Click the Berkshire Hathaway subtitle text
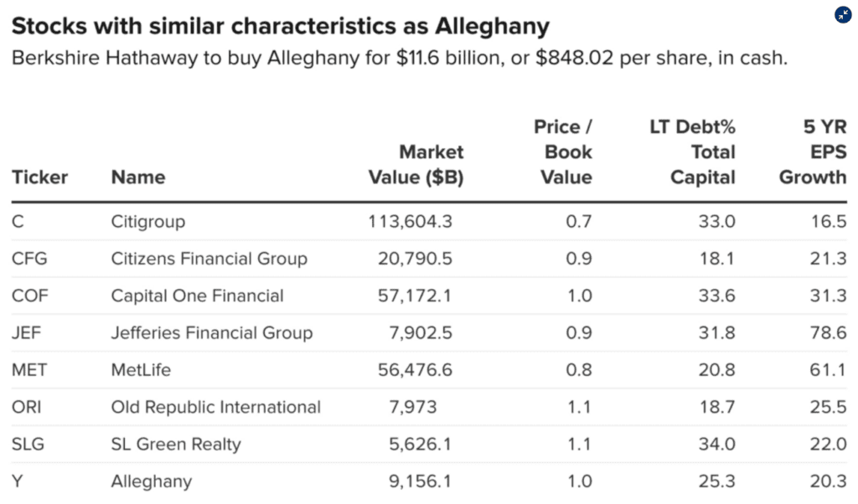The width and height of the screenshot is (858, 504). pyautogui.click(x=399, y=59)
